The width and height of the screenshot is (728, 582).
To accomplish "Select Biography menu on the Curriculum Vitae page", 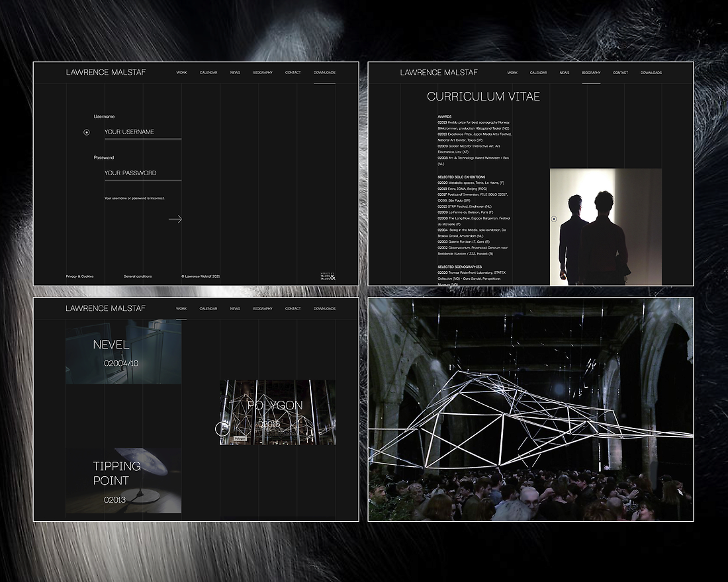I will [591, 73].
